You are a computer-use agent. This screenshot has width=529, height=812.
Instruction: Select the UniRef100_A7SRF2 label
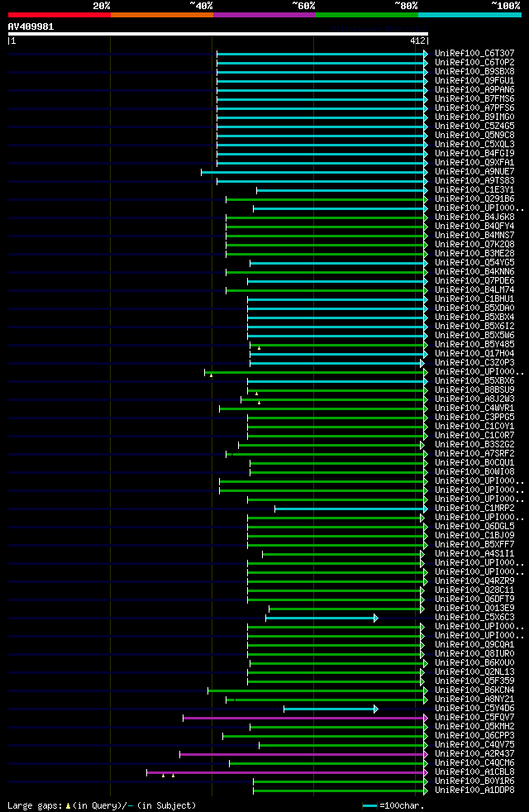point(474,454)
